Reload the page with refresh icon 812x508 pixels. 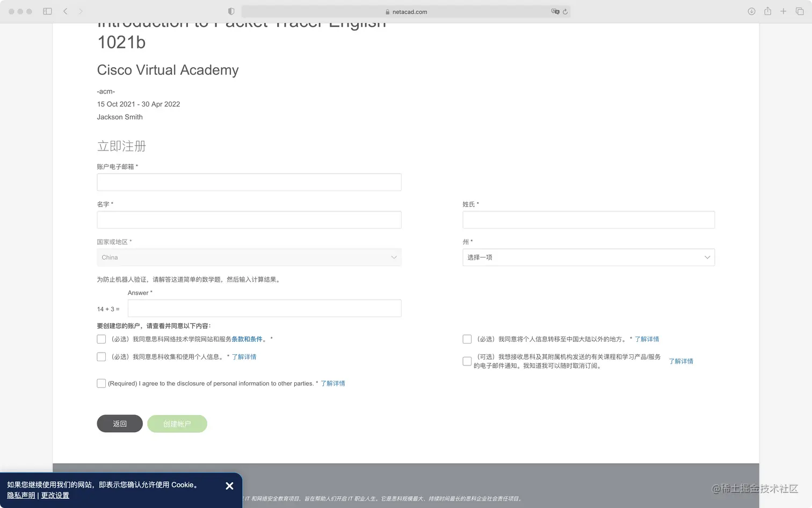pyautogui.click(x=565, y=11)
